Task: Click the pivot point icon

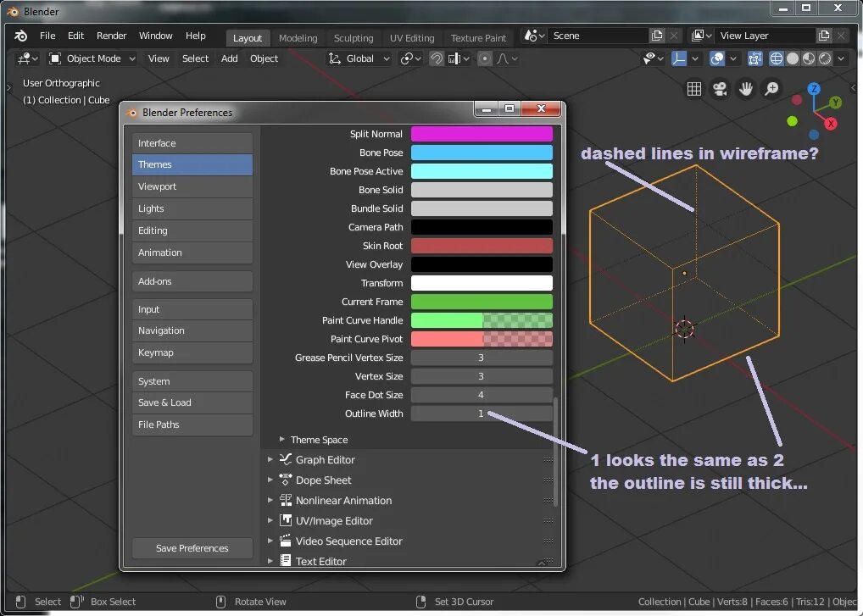Action: click(x=410, y=58)
